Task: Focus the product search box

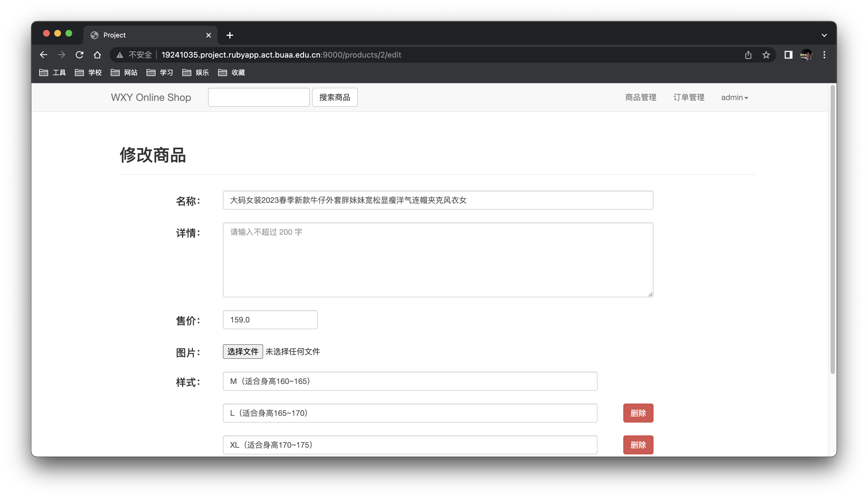Action: click(259, 98)
